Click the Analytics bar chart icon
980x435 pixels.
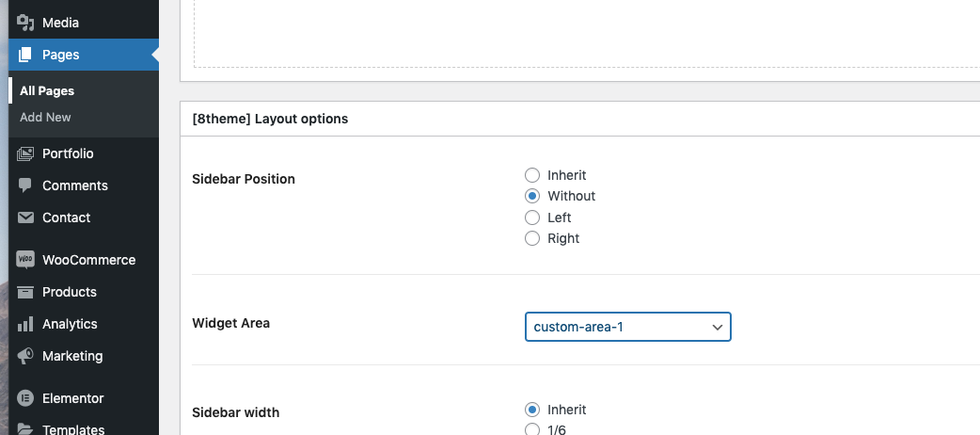click(25, 324)
